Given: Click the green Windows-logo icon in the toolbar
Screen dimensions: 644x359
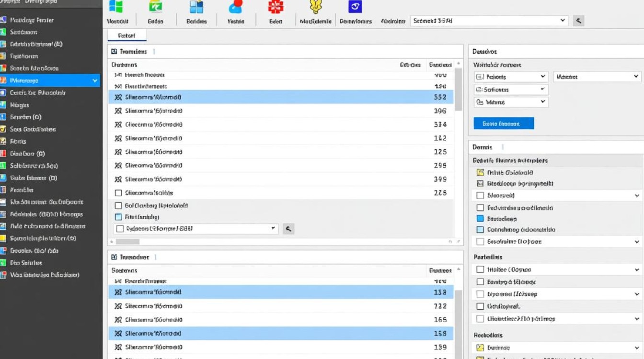Looking at the screenshot, I should tap(116, 6).
